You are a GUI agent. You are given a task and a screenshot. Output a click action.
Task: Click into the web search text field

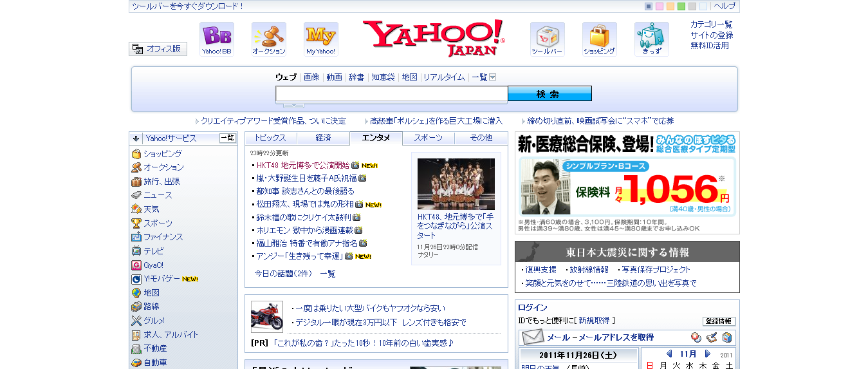392,94
